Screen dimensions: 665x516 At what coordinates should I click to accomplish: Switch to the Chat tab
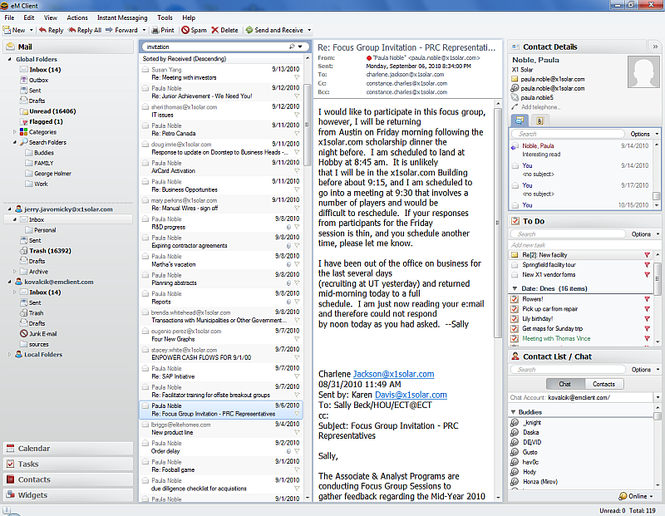coord(565,384)
